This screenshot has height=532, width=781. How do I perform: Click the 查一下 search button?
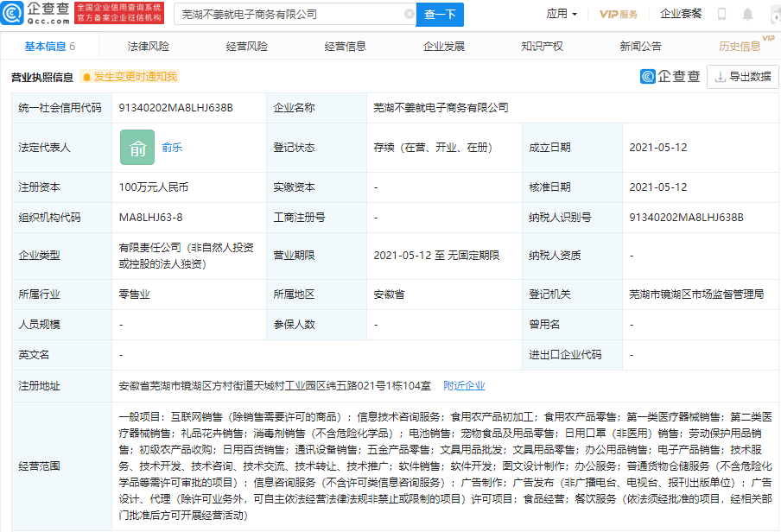coord(441,15)
